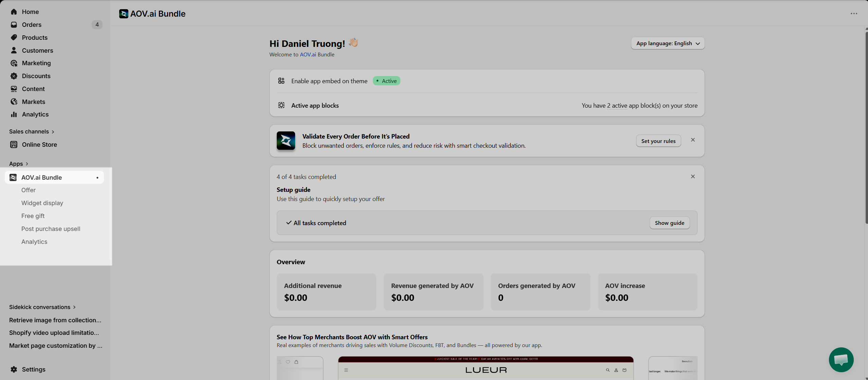Viewport: 868px width, 380px height.
Task: Click the Discounts badge icon
Action: 14,76
